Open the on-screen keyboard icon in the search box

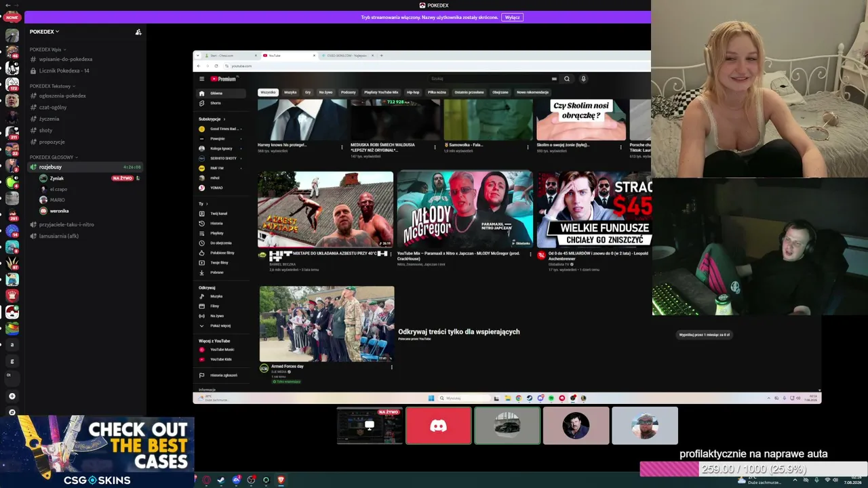[x=554, y=79]
